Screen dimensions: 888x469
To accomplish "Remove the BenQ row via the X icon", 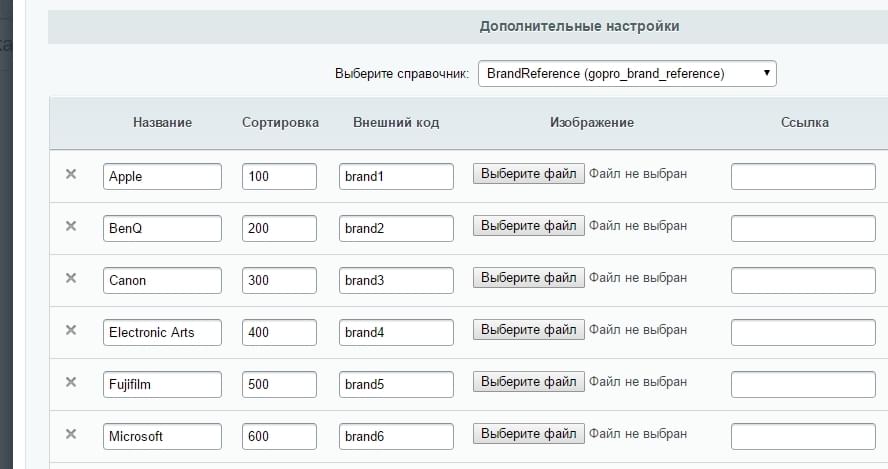I will click(71, 226).
